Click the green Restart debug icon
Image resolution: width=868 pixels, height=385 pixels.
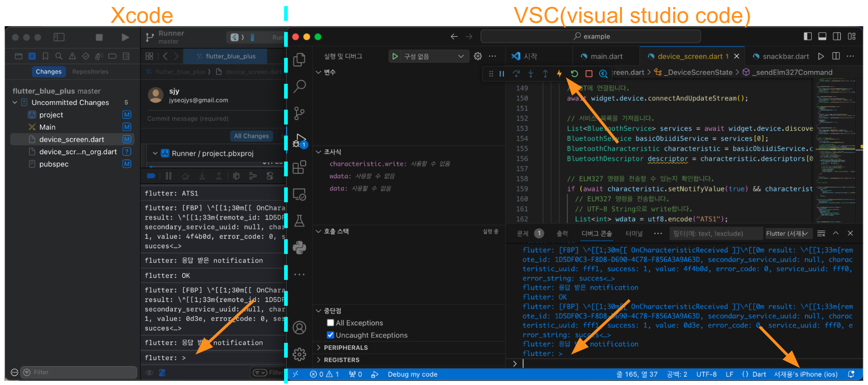coord(574,73)
